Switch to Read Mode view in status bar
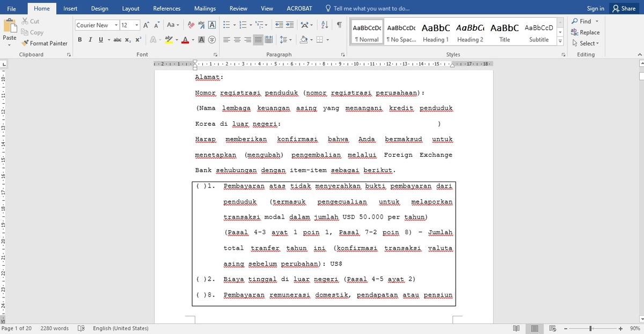644x334 pixels. pos(516,328)
